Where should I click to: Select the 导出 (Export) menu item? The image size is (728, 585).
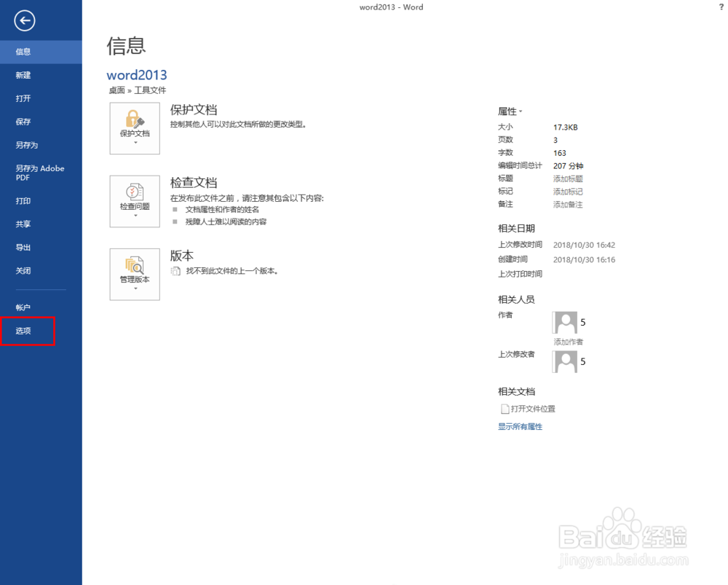[x=41, y=247]
